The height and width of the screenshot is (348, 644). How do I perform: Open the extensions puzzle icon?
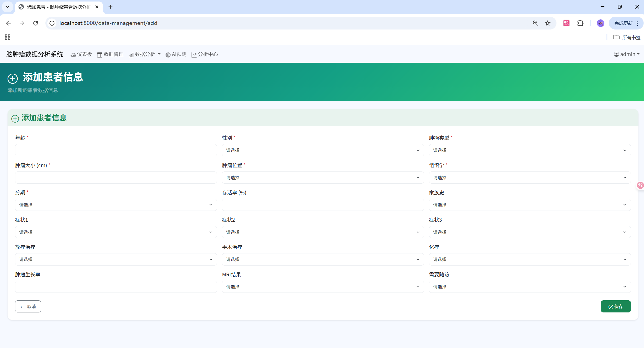(580, 23)
